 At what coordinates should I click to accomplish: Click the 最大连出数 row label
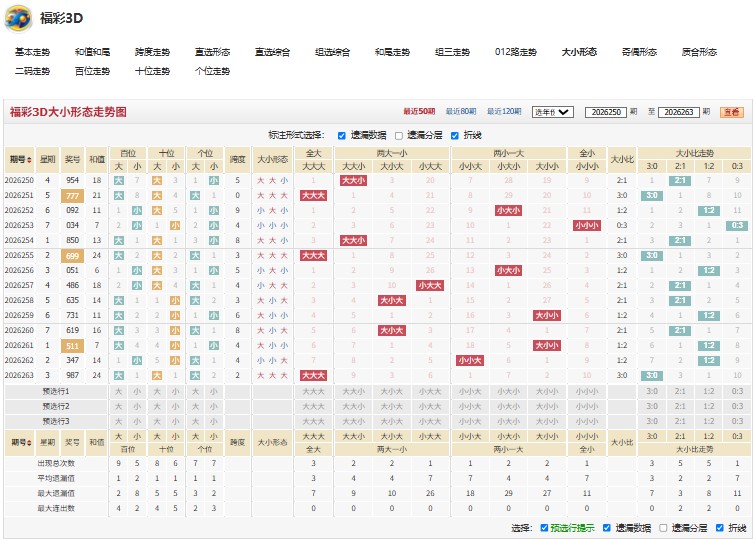pos(56,508)
